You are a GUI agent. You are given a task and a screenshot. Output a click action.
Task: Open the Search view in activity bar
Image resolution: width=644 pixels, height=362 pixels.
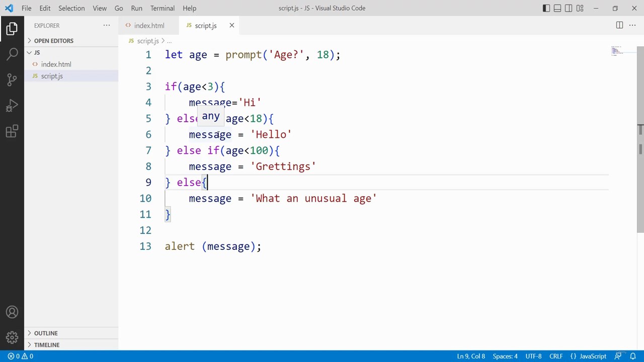coord(12,54)
